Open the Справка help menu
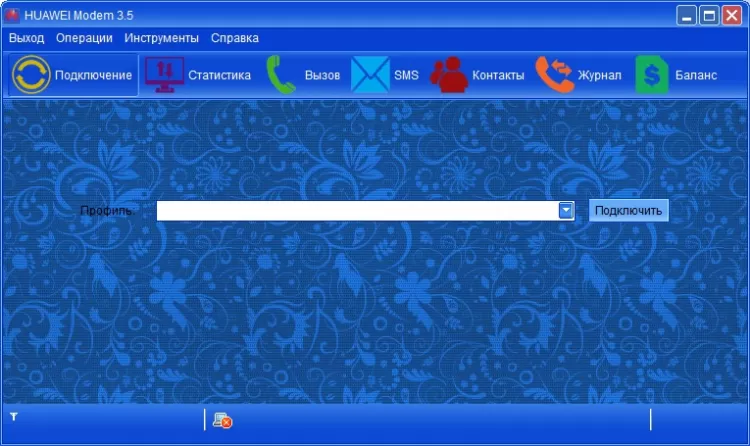This screenshot has width=750, height=446. pyautogui.click(x=235, y=38)
